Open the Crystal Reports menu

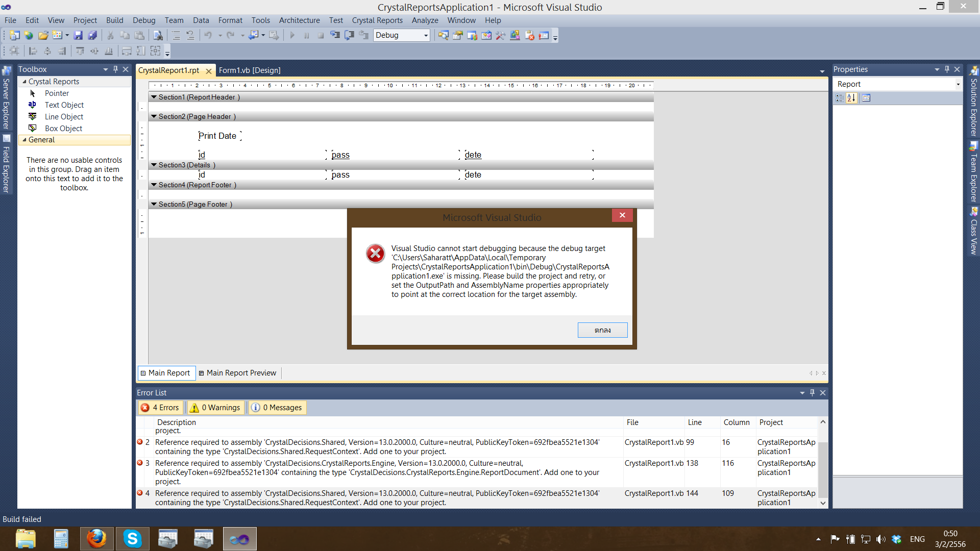pos(377,20)
